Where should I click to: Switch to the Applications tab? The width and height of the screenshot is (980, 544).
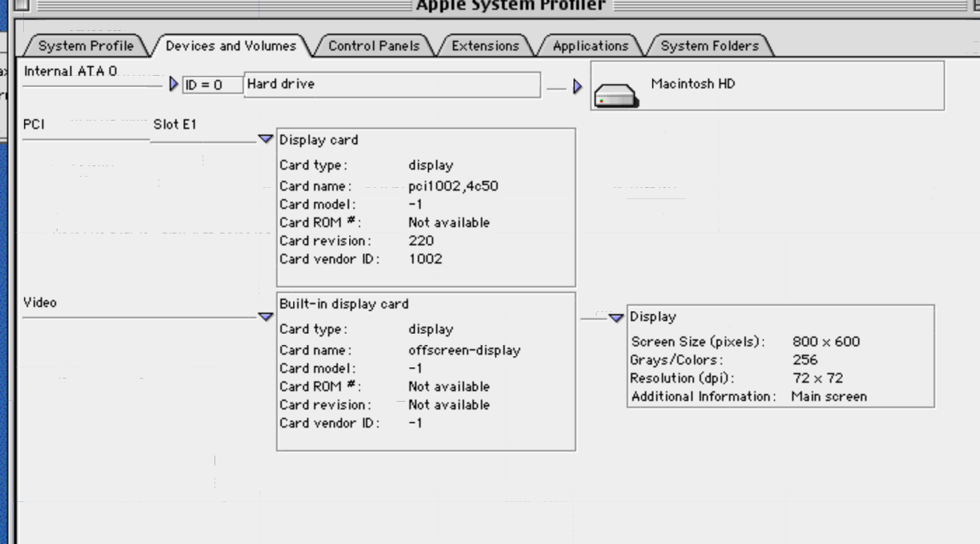(x=590, y=46)
